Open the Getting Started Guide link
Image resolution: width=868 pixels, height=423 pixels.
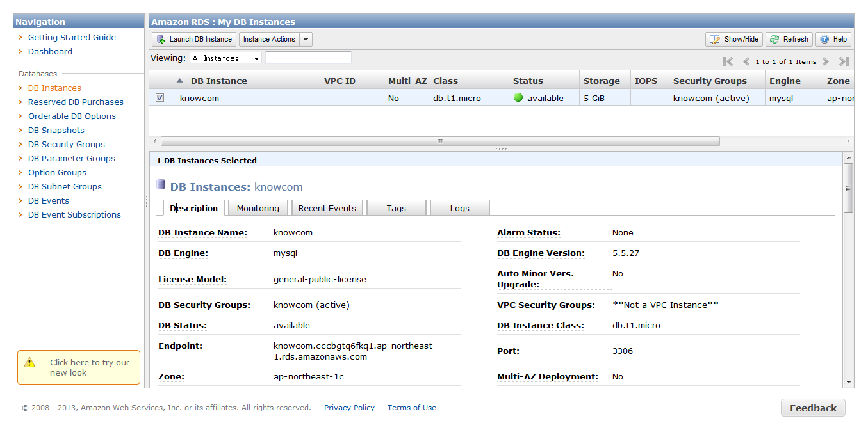(x=72, y=38)
